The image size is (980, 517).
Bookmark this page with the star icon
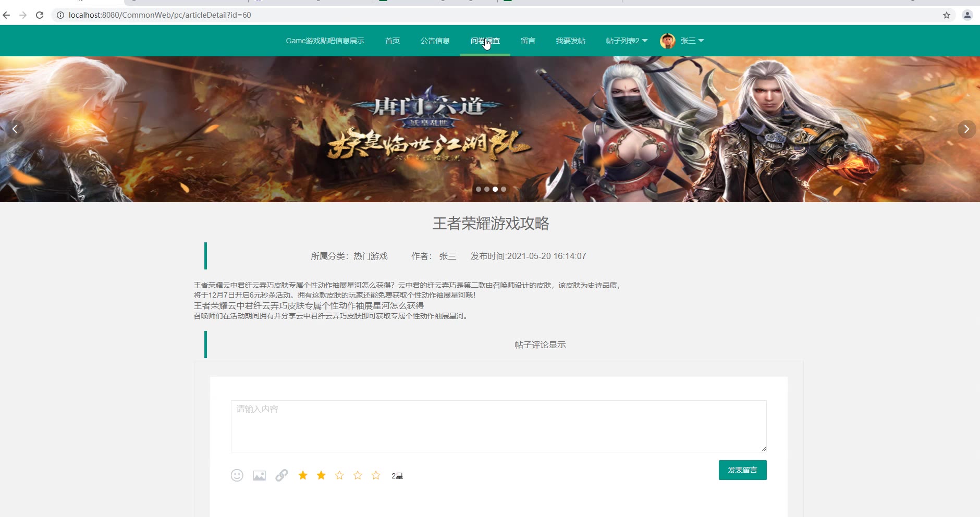click(x=947, y=15)
